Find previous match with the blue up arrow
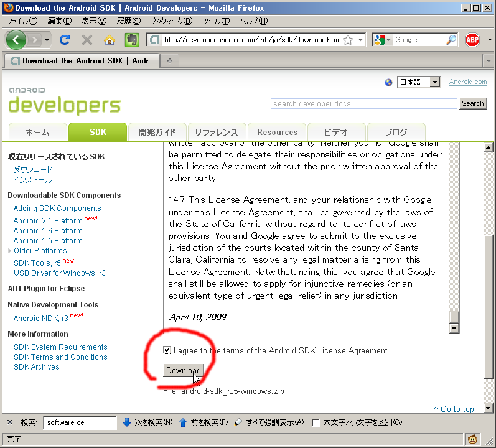This screenshot has width=496, height=448. 183,422
